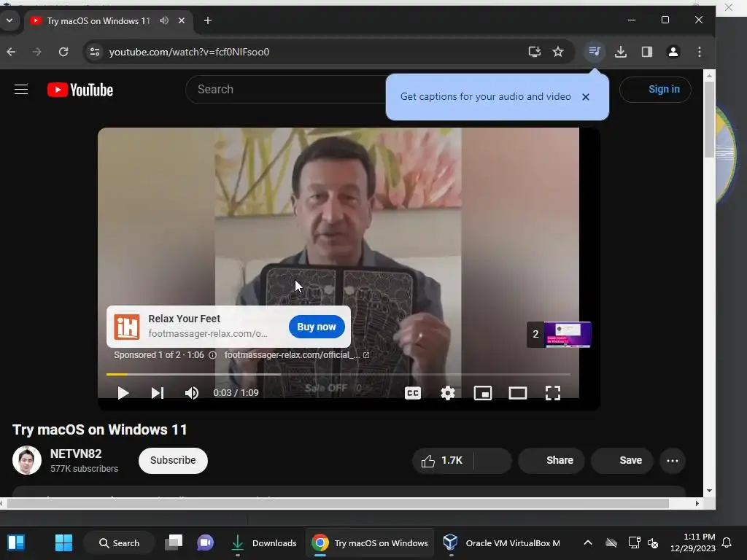
Task: Like the video with 1.7K likes
Action: (x=443, y=461)
